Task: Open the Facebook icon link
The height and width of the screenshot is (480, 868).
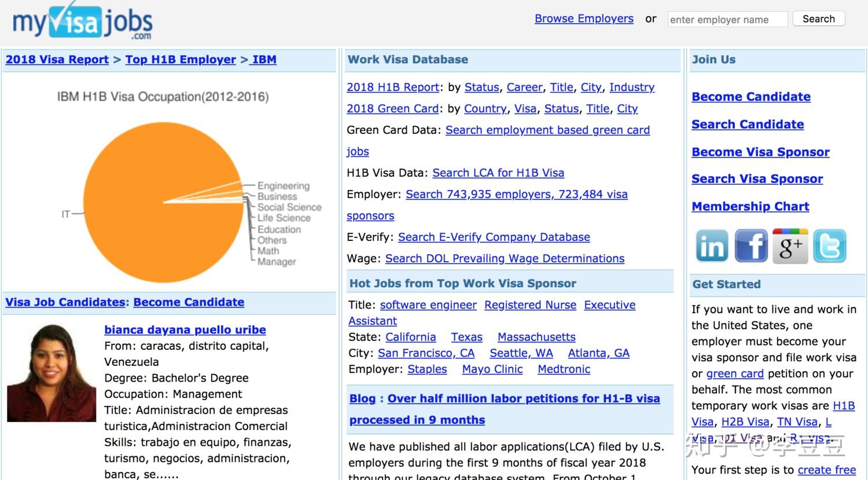Action: tap(751, 246)
